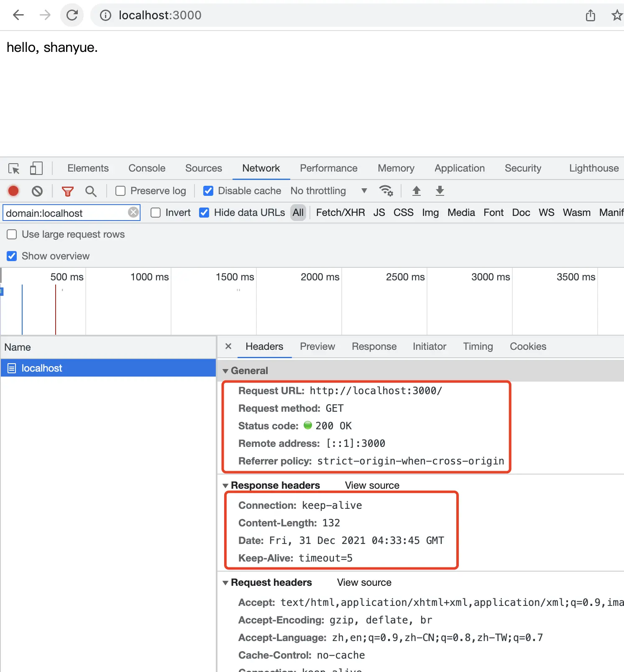624x672 pixels.
Task: Filter requests by Media
Action: coord(461,213)
